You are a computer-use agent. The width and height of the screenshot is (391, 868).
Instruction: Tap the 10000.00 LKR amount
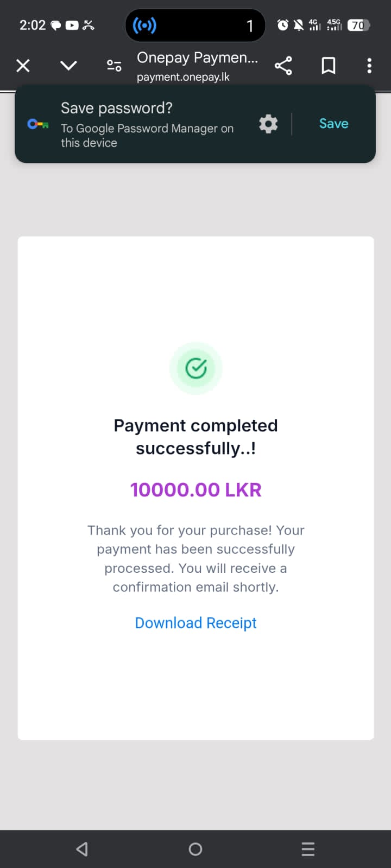point(195,490)
